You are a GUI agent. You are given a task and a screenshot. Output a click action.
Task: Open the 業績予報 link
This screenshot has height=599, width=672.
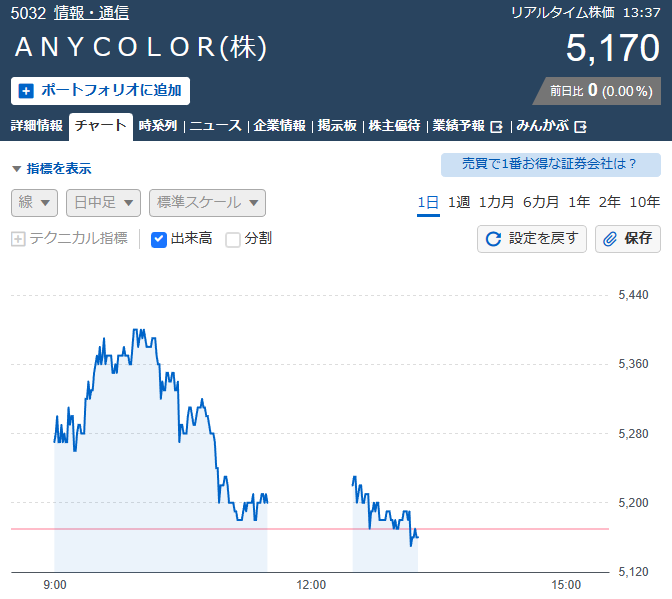tap(459, 126)
